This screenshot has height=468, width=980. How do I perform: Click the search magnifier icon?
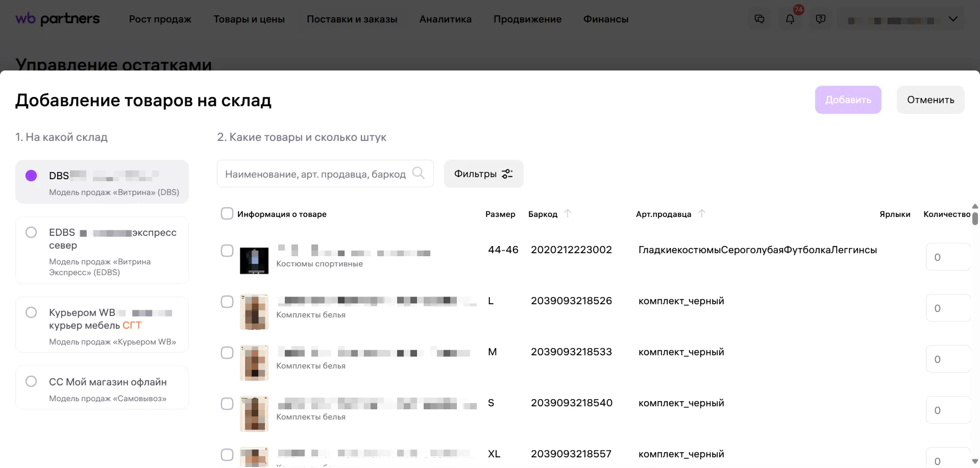tap(418, 174)
